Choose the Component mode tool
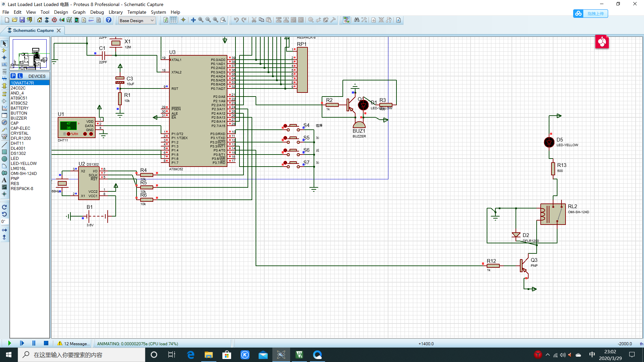Viewport: 644px width, 362px height. pyautogui.click(x=4, y=51)
